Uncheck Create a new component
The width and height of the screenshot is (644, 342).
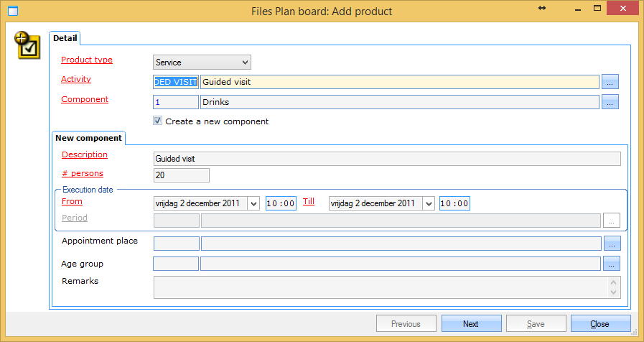pyautogui.click(x=158, y=121)
